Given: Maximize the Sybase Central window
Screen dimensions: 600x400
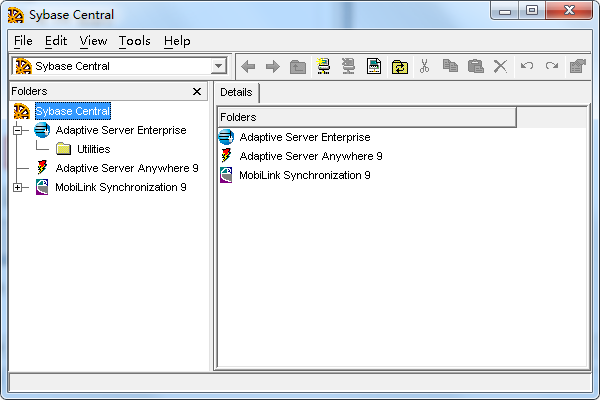Looking at the screenshot, I should tap(532, 11).
